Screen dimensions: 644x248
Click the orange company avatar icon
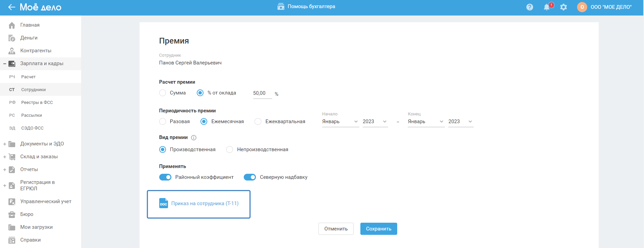coord(582,7)
